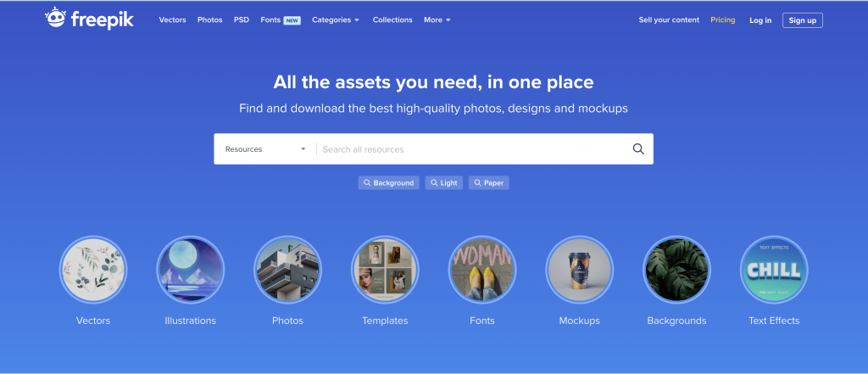
Task: Focus the Search all resources field
Action: point(473,149)
